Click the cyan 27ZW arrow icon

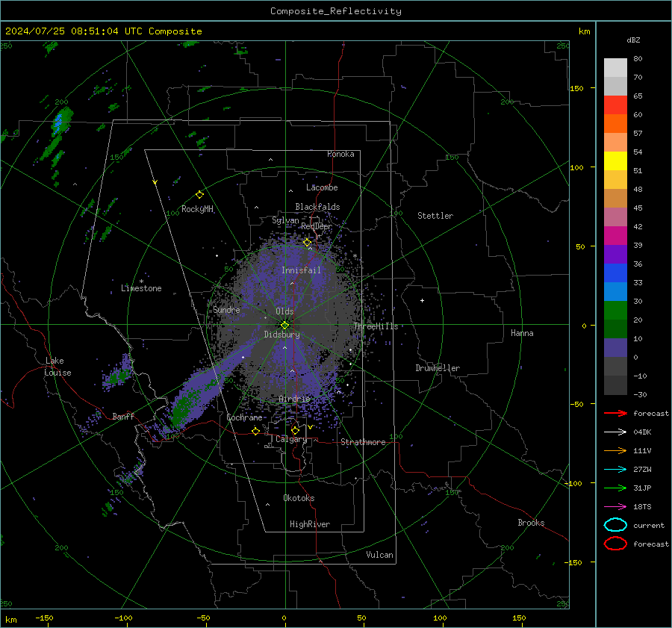(x=615, y=470)
